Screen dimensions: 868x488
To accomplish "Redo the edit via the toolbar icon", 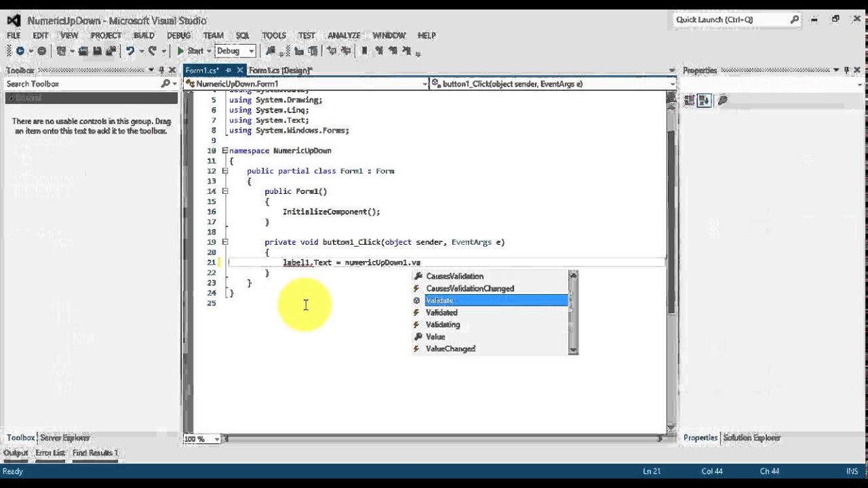I will (153, 51).
